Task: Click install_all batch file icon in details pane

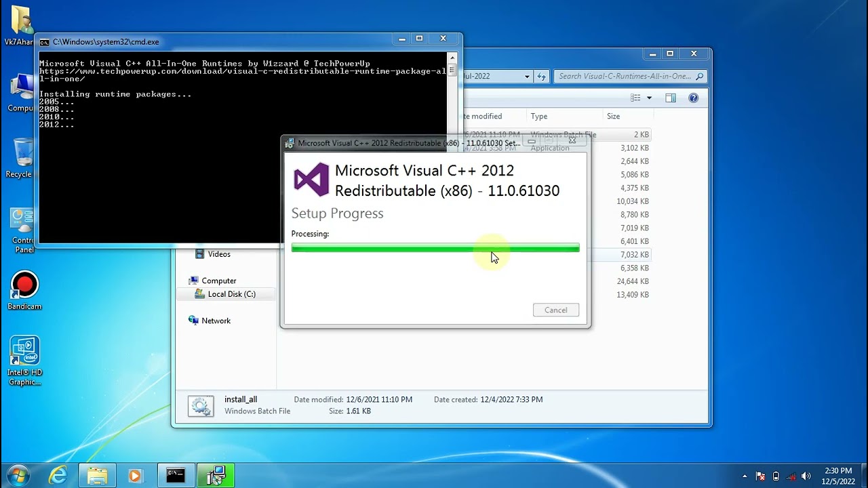Action: 201,405
